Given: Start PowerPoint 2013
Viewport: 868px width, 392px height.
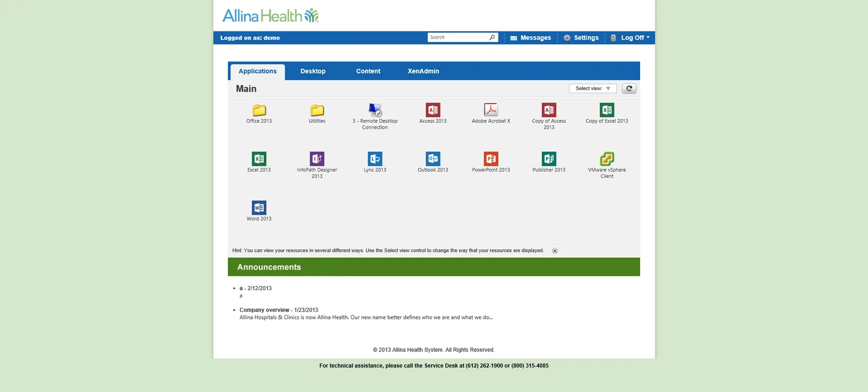Looking at the screenshot, I should coord(491,159).
